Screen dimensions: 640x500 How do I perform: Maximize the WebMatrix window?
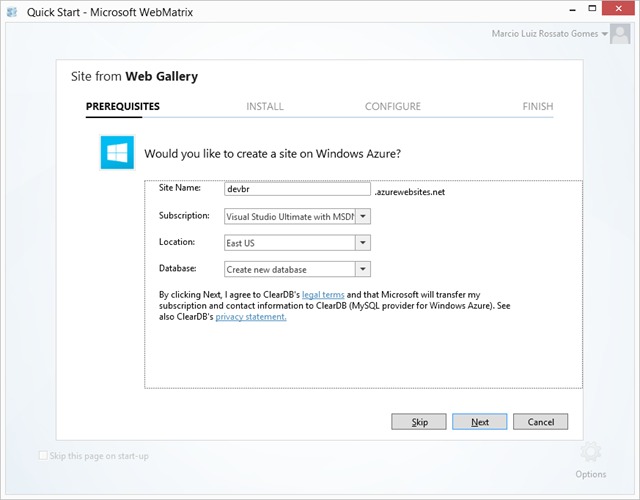click(592, 8)
